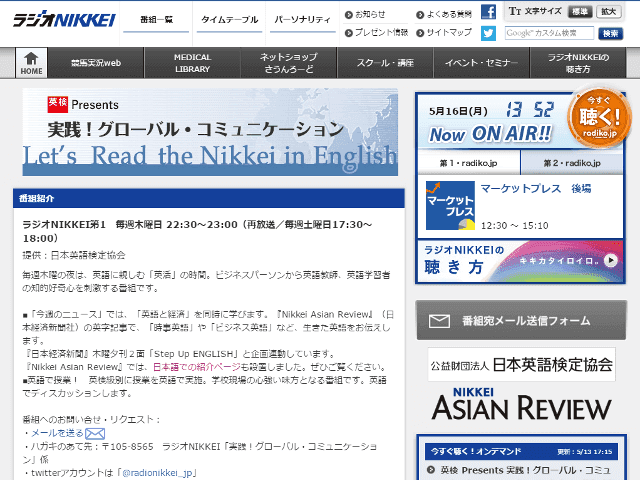Click the 英検 red logo in banner

(58, 104)
